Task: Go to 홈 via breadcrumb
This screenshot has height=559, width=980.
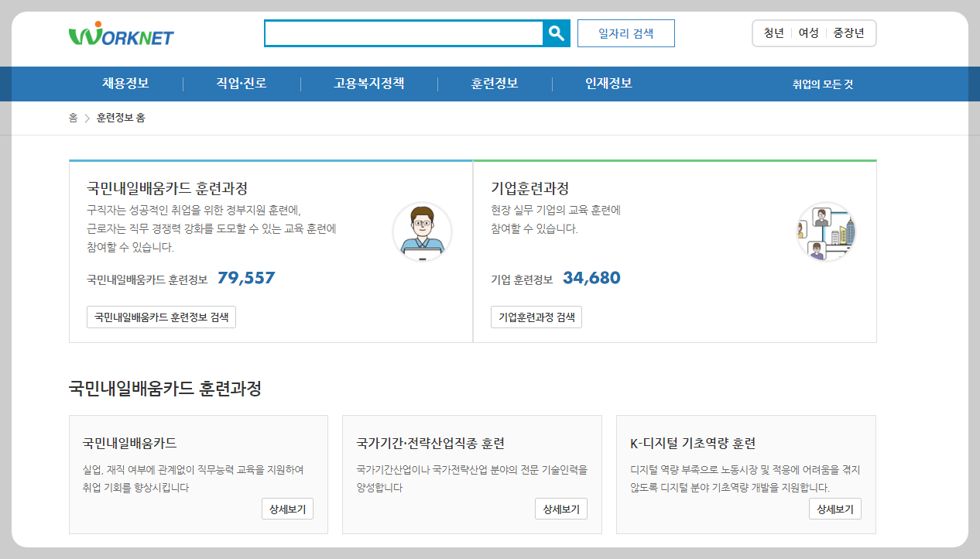Action: (x=74, y=118)
